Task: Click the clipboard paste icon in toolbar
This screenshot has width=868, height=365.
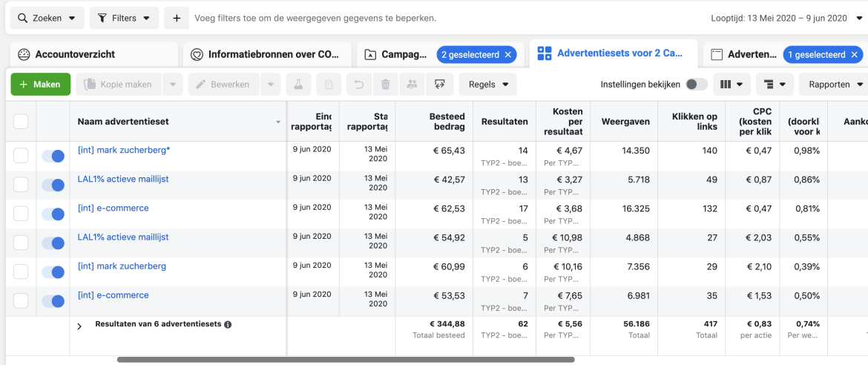Action: pos(329,84)
